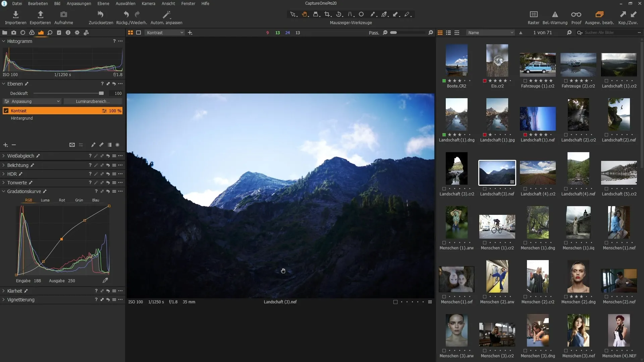Open the Anpassungen menu
644x362 pixels.
click(x=79, y=3)
